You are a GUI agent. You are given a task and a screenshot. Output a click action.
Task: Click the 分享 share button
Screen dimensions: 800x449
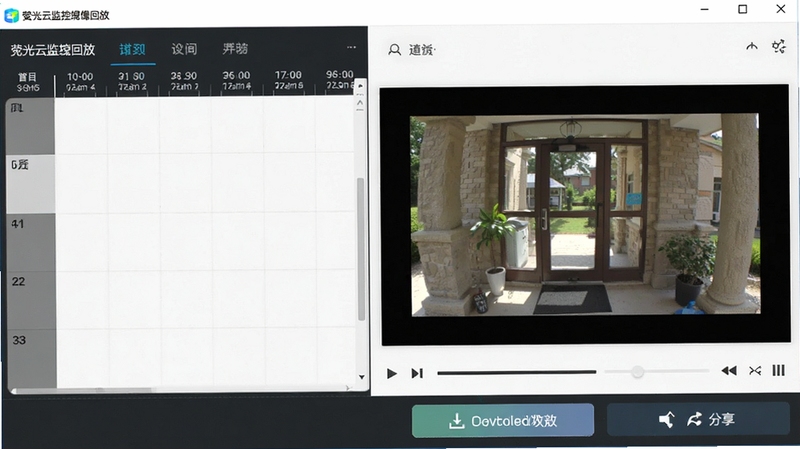point(698,419)
